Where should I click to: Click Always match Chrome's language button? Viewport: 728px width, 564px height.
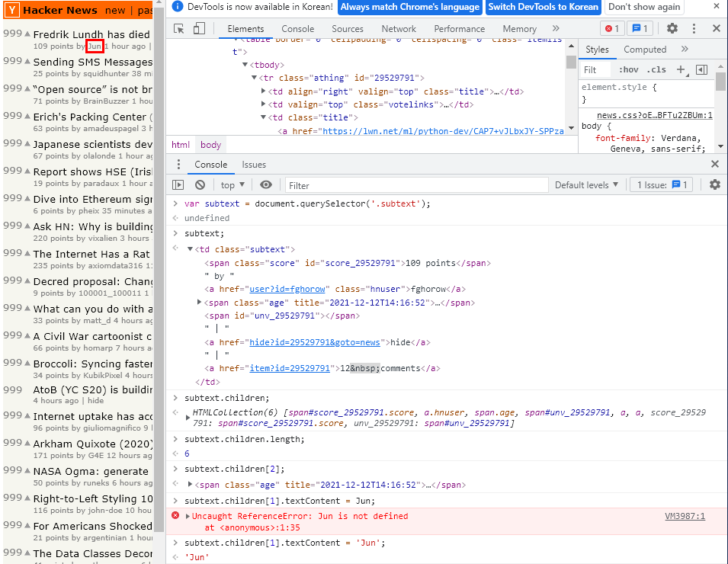(409, 7)
